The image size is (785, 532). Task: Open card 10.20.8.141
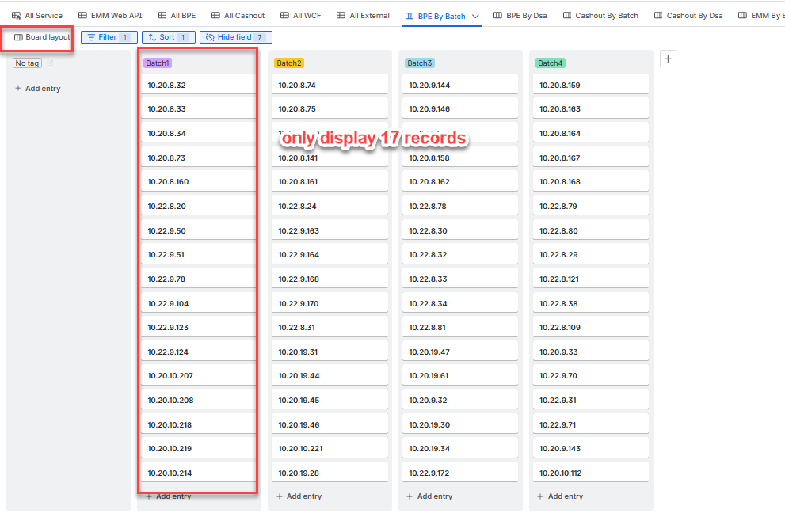point(330,158)
